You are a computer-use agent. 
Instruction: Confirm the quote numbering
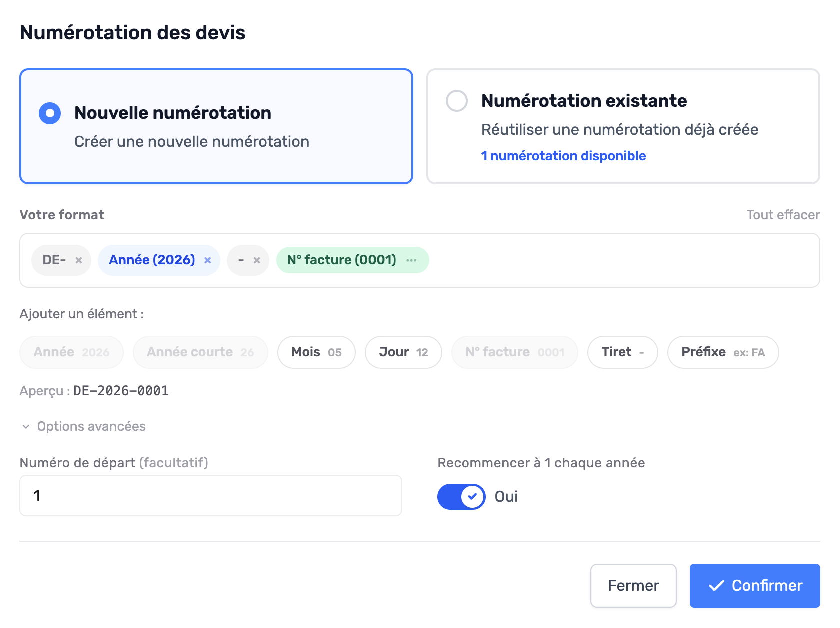click(x=755, y=586)
